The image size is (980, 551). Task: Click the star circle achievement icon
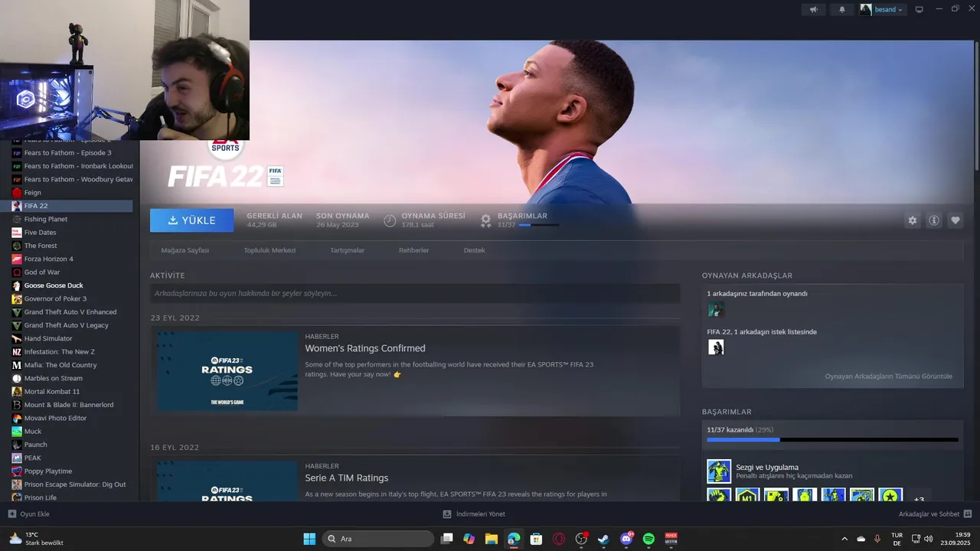(890, 495)
